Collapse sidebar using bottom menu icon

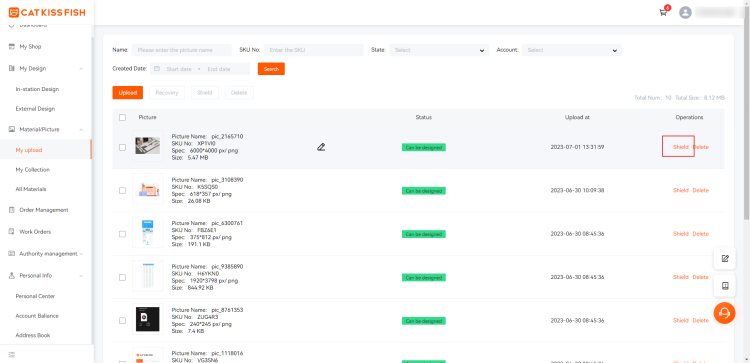12,354
